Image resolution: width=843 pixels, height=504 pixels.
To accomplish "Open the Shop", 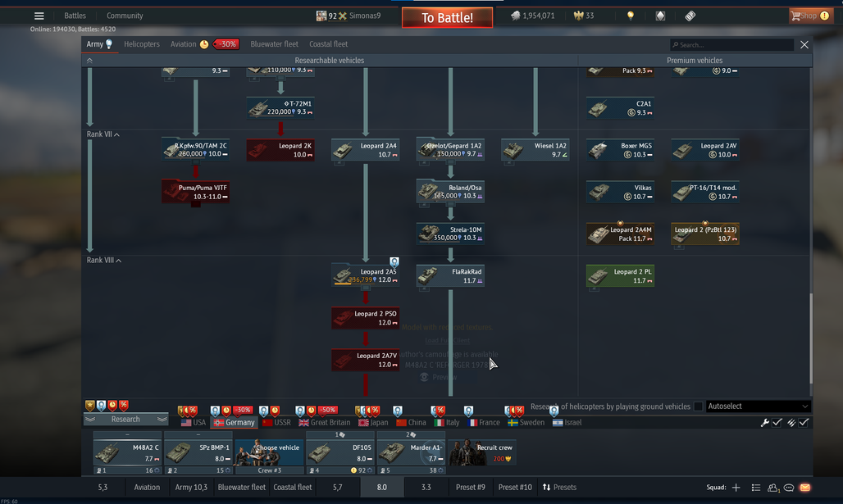I will [809, 16].
